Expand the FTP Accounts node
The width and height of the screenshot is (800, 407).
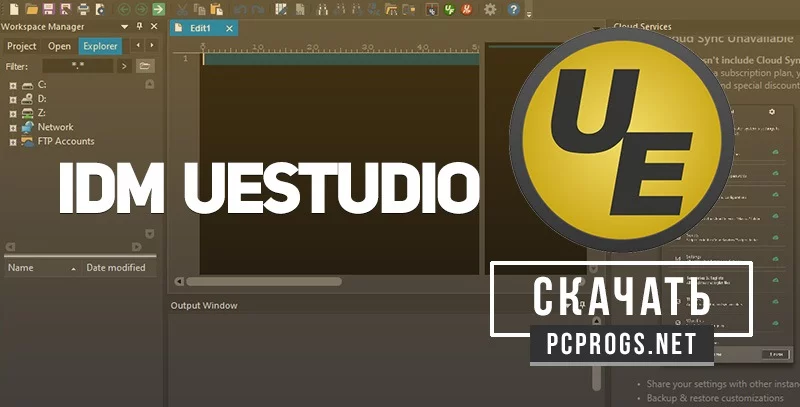[13, 142]
